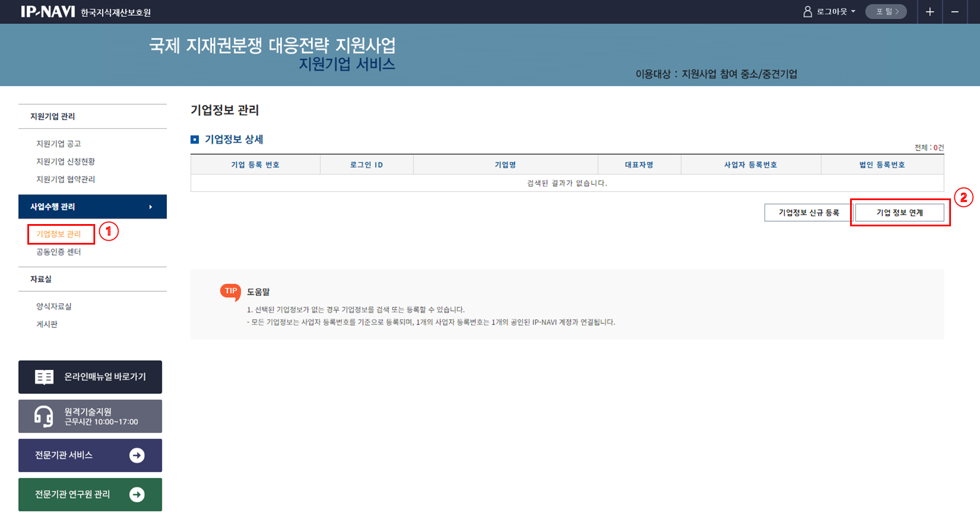The height and width of the screenshot is (516, 980).
Task: Open 공동인증 센터 menu item
Action: [59, 251]
